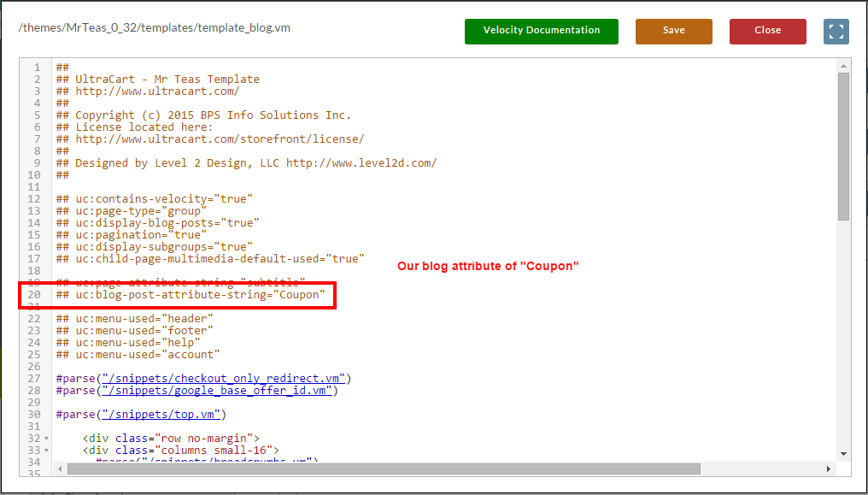The image size is (868, 495).
Task: Click uc:menu-used="help" line
Action: (128, 343)
